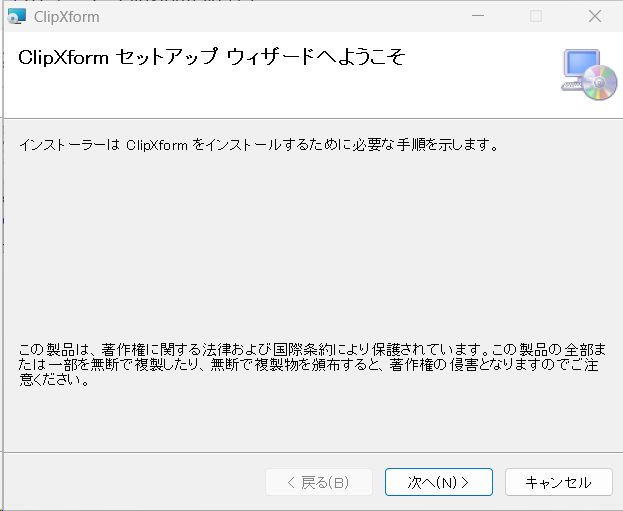Click the ClipXform title bar text
The height and width of the screenshot is (511, 623).
pos(67,17)
